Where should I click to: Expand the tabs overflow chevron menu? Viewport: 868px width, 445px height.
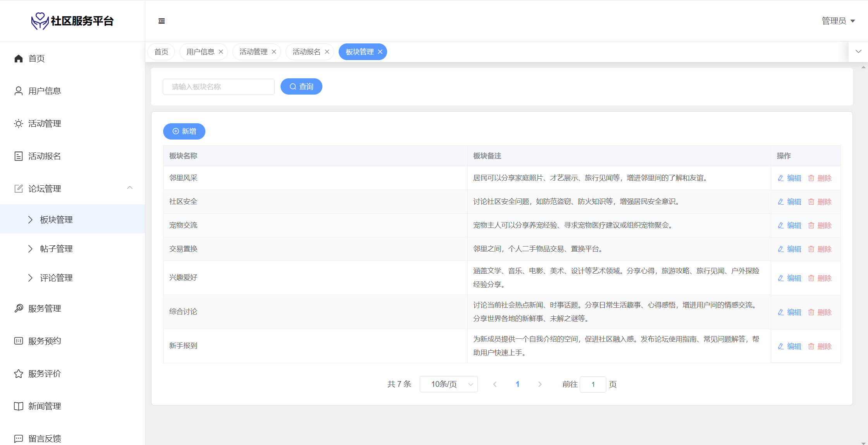pos(858,52)
